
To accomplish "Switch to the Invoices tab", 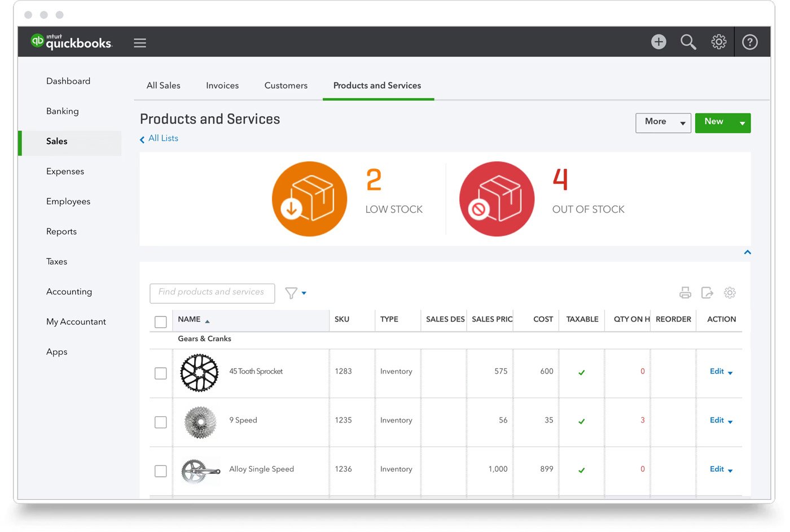I will tap(222, 86).
